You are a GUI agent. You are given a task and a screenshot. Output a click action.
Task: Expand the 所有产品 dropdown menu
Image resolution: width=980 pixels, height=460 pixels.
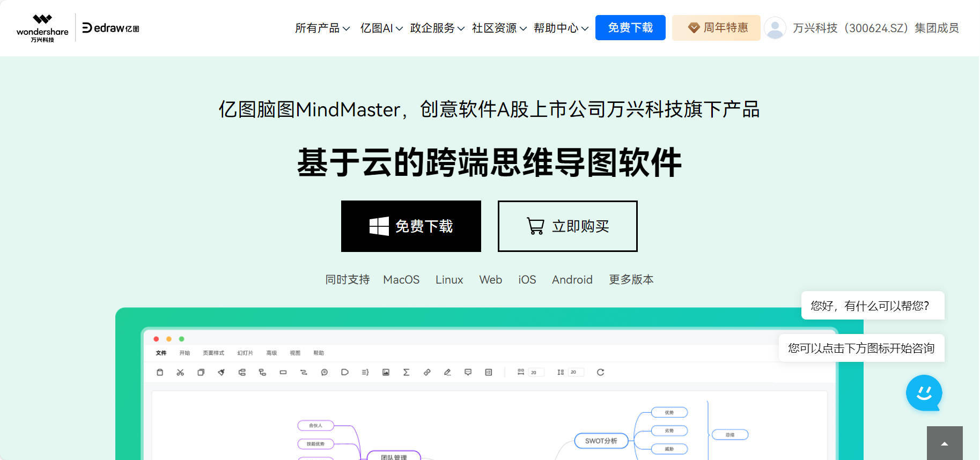322,28
